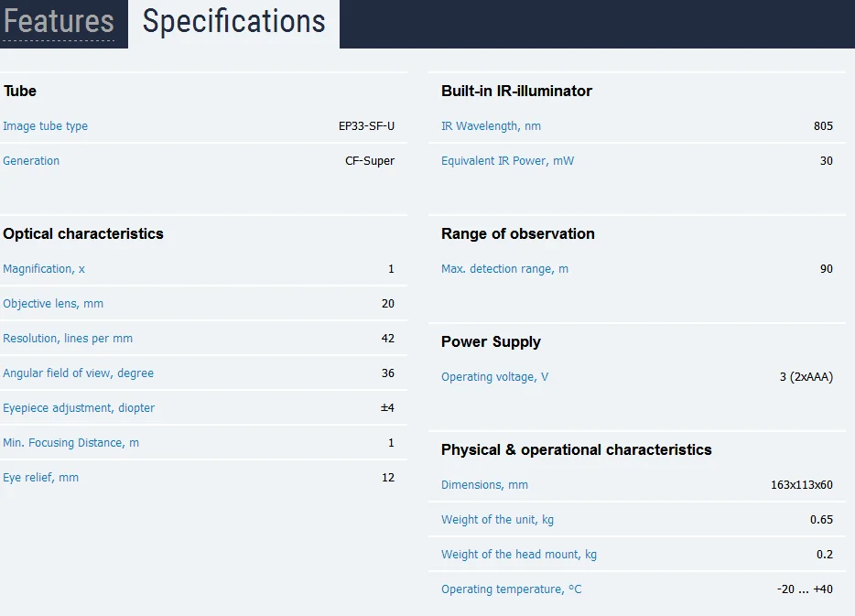Click Operating temperature label
Image resolution: width=855 pixels, height=616 pixels.
511,589
